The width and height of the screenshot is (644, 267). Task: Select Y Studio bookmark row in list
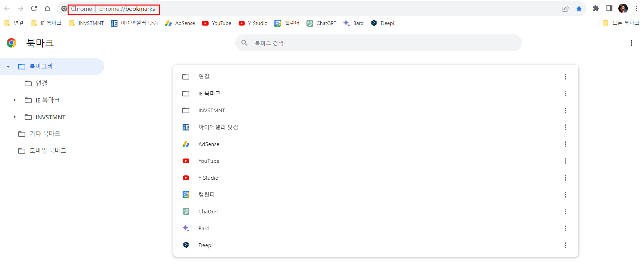coord(376,178)
